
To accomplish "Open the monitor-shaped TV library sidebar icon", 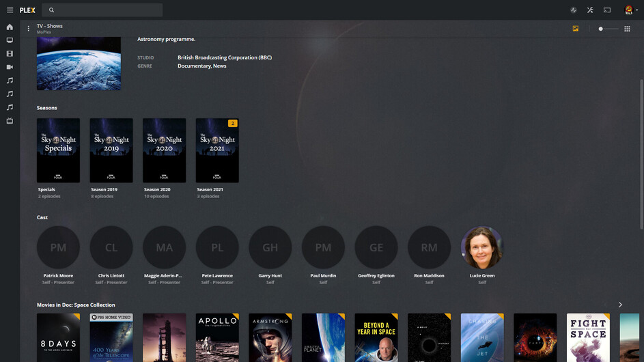I will point(10,40).
